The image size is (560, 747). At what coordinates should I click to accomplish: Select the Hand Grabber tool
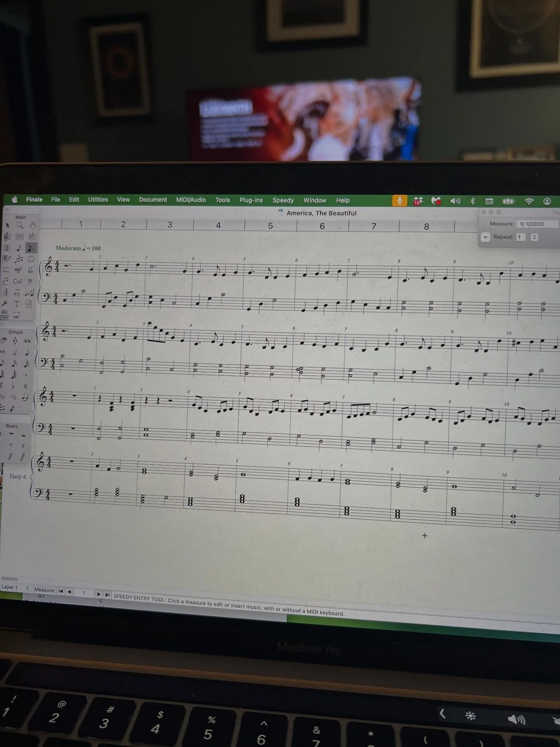pos(33,226)
